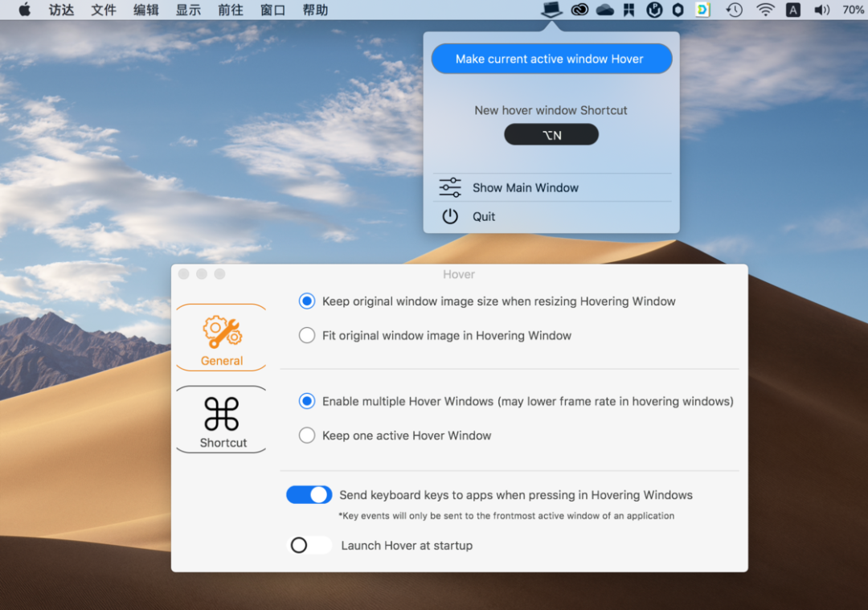Select Keep original window image size option
This screenshot has width=868, height=610.
click(x=307, y=301)
